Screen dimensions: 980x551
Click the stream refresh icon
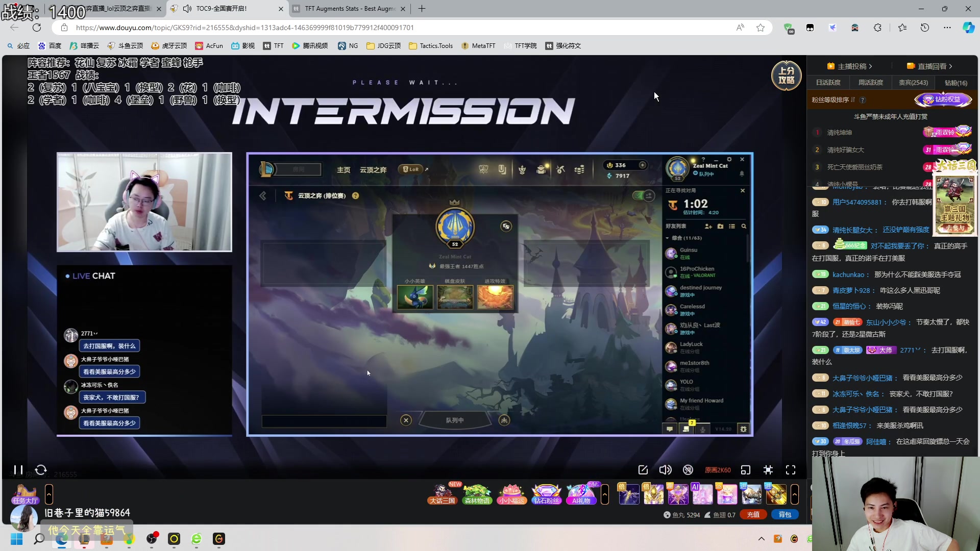pos(41,470)
